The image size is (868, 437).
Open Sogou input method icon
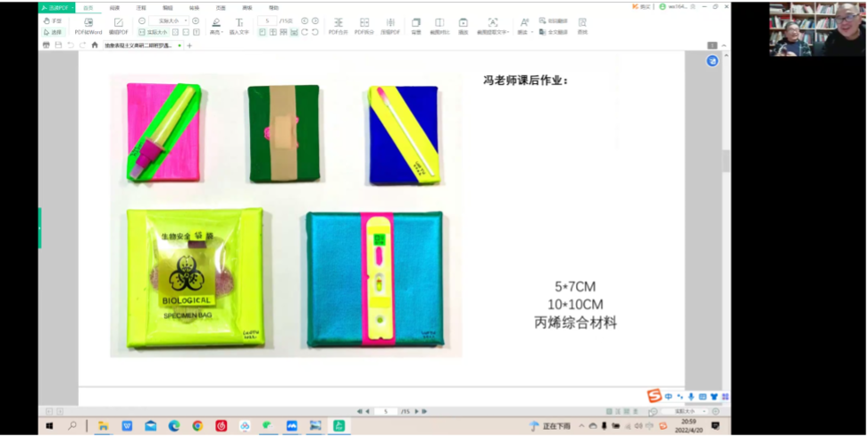tap(655, 396)
